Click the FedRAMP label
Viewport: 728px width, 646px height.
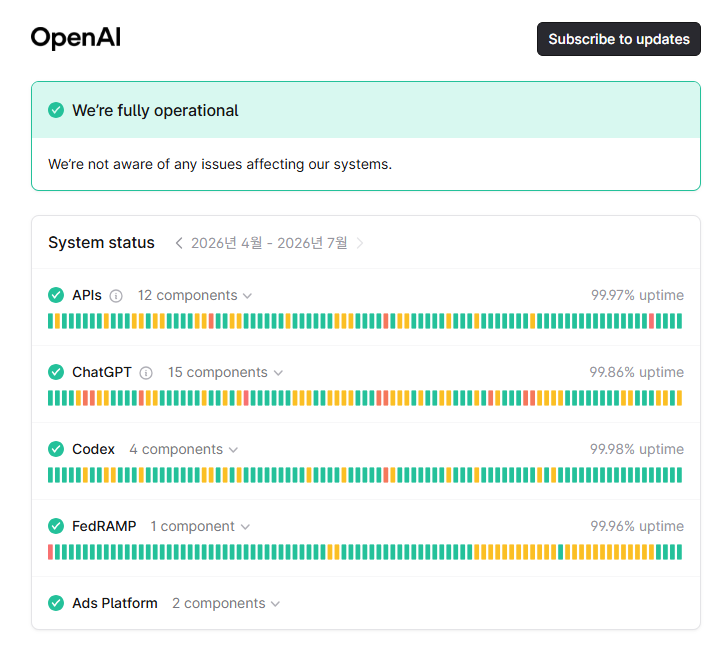104,527
